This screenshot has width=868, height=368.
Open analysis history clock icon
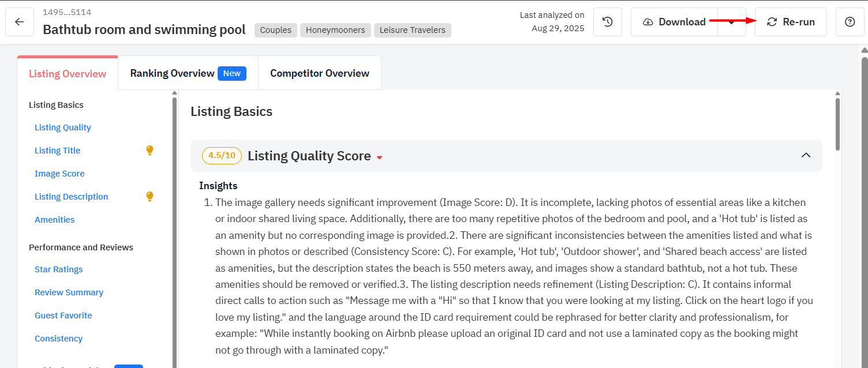[607, 22]
